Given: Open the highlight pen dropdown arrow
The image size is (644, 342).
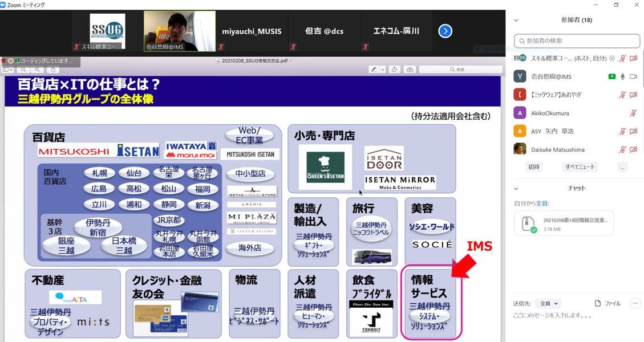Looking at the screenshot, I should [383, 70].
